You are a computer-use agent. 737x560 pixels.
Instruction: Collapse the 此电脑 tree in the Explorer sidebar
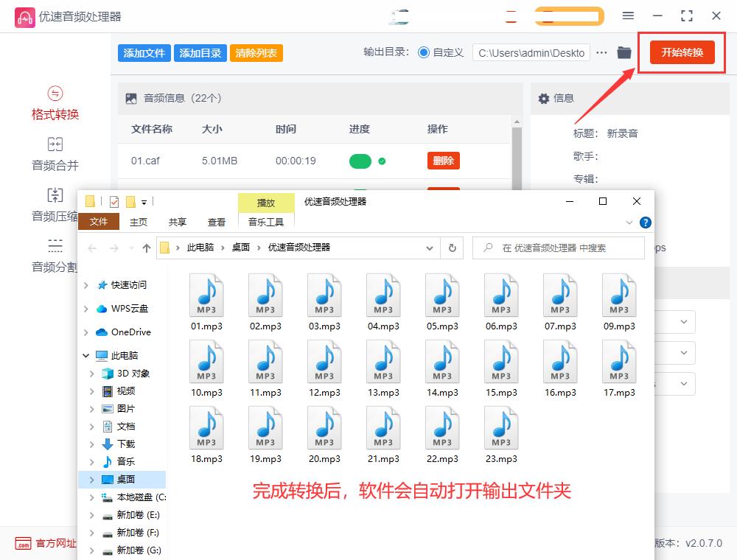coord(86,355)
